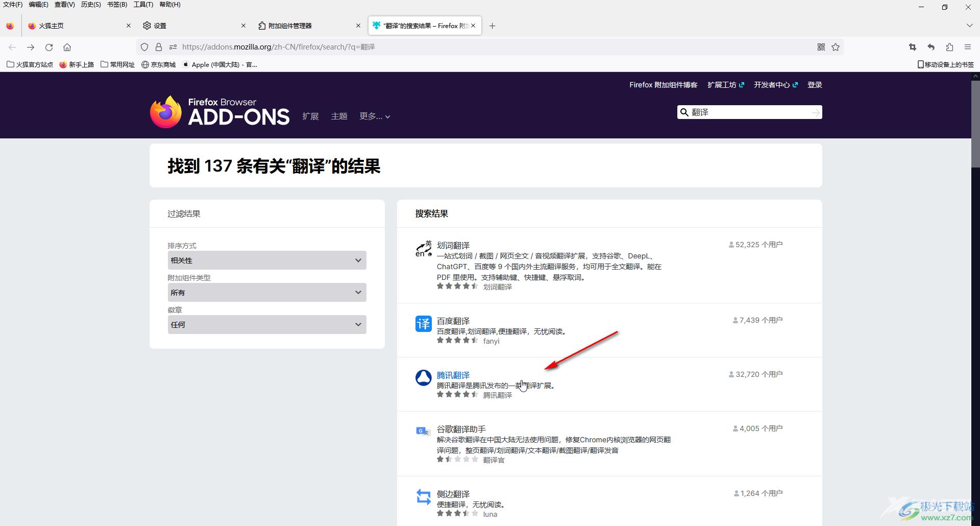This screenshot has height=526, width=980.
Task: Go back with the back arrow
Action: (x=12, y=47)
